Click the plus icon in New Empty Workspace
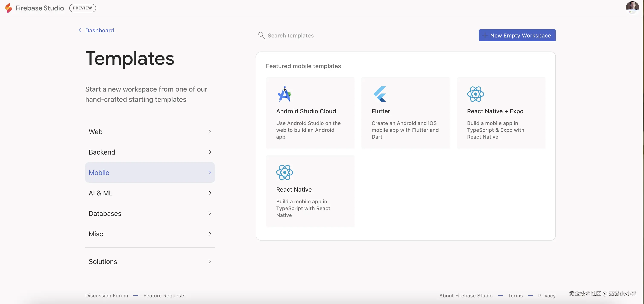The height and width of the screenshot is (304, 644). pyautogui.click(x=485, y=35)
